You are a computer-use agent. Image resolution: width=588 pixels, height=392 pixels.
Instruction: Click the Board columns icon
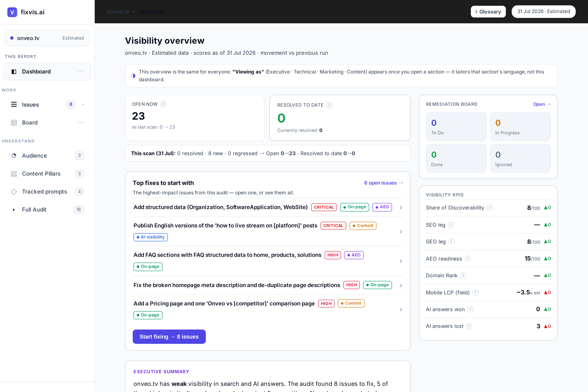[14, 122]
